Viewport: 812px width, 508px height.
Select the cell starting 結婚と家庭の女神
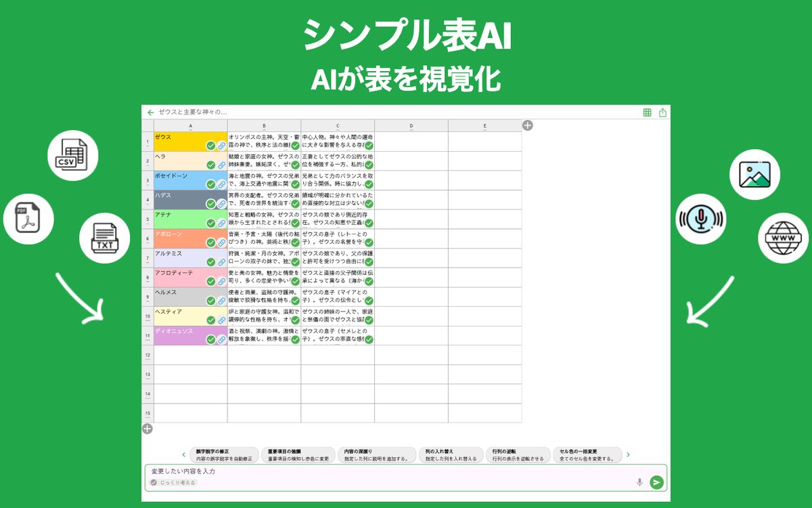[x=264, y=161]
